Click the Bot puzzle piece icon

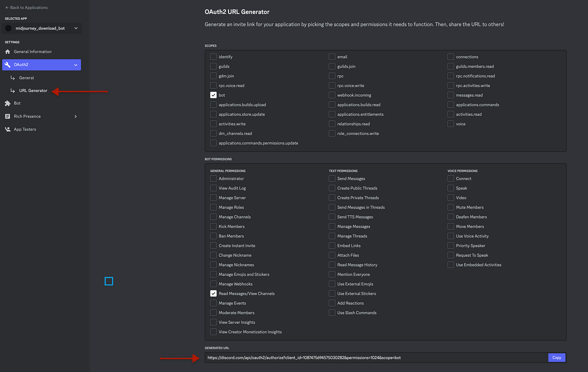[x=7, y=103]
